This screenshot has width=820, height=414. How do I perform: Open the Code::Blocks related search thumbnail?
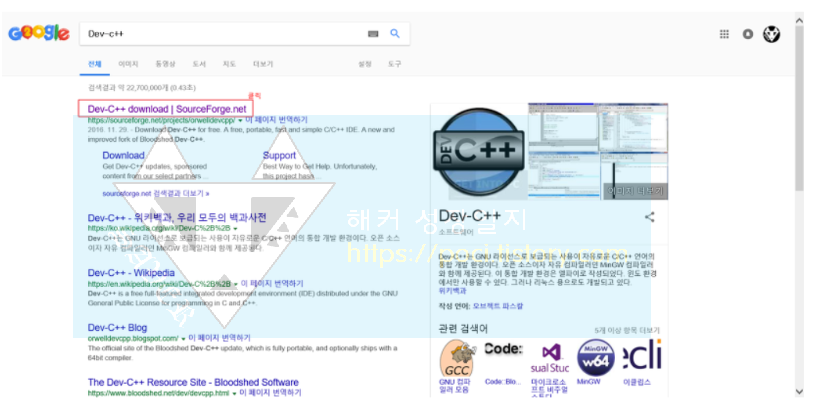[503, 349]
